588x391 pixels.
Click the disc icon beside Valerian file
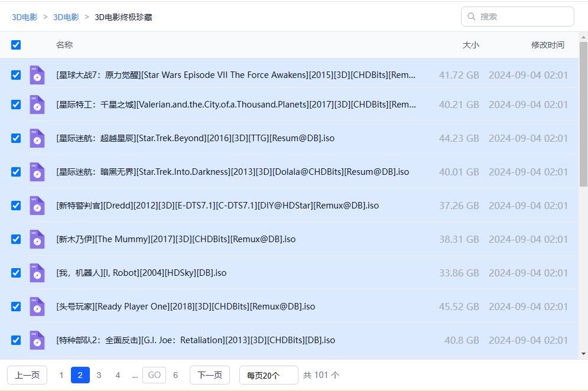pyautogui.click(x=37, y=105)
